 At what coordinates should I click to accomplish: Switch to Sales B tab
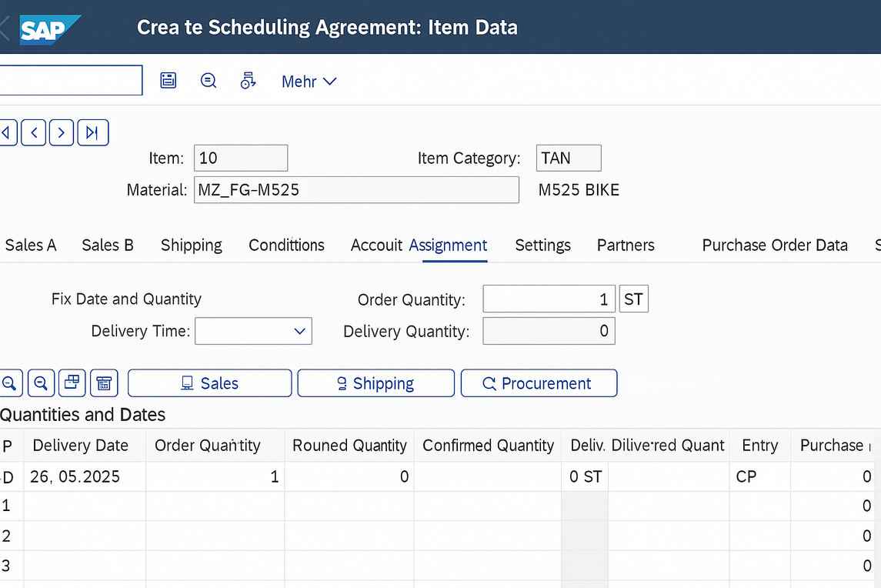pos(108,245)
